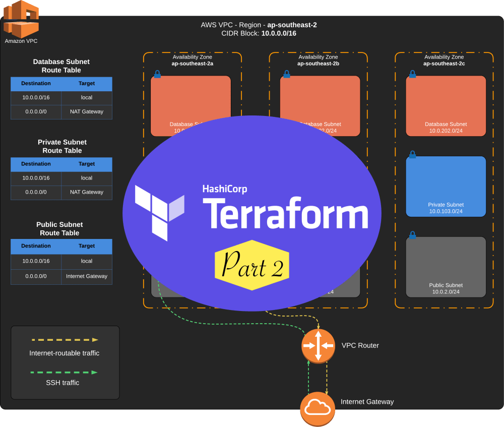This screenshot has height=427, width=504.
Task: Click lock icon on ap-southeast-2a Database Subnet
Action: [x=157, y=74]
